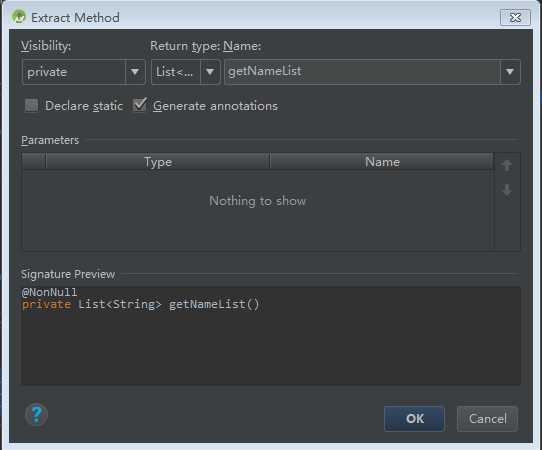This screenshot has height=450, width=542.
Task: Click the Name column header in Parameters
Action: 382,162
